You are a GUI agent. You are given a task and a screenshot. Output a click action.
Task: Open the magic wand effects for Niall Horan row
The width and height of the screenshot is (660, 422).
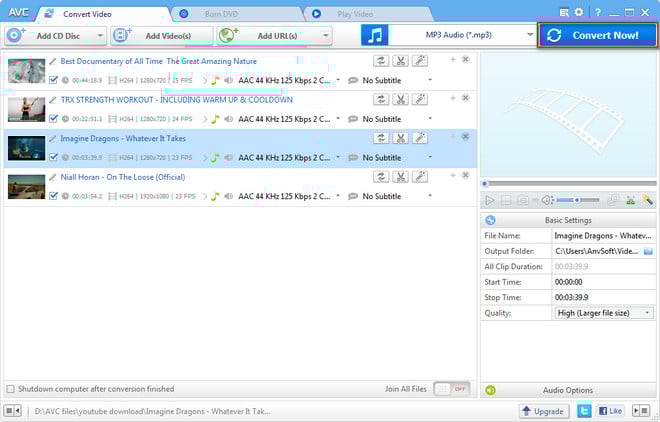pos(420,177)
